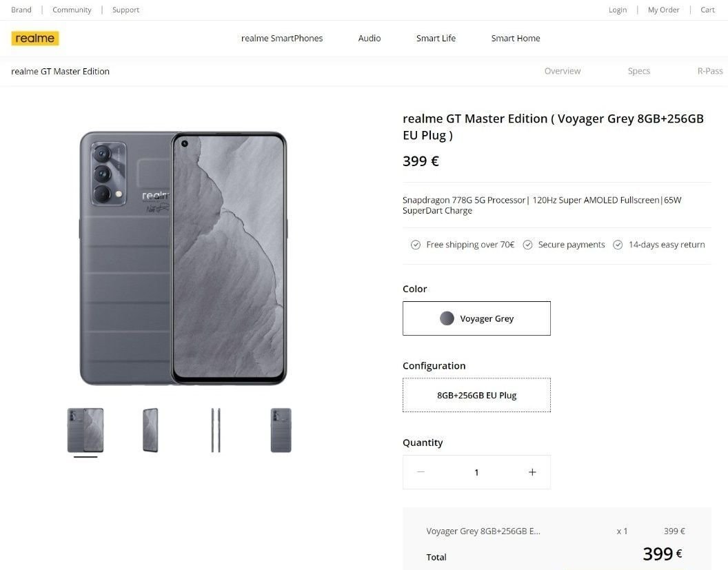
Task: Switch to the Specs tab
Action: (x=639, y=71)
